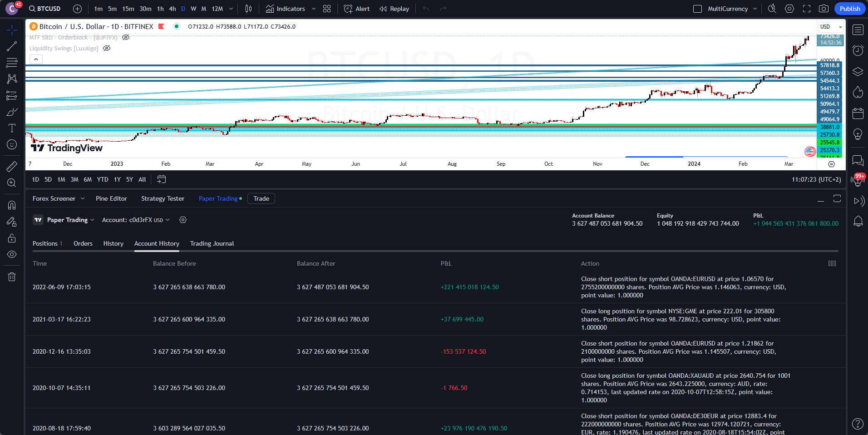The image size is (868, 435).
Task: Select the trend line drawing tool
Action: point(12,46)
